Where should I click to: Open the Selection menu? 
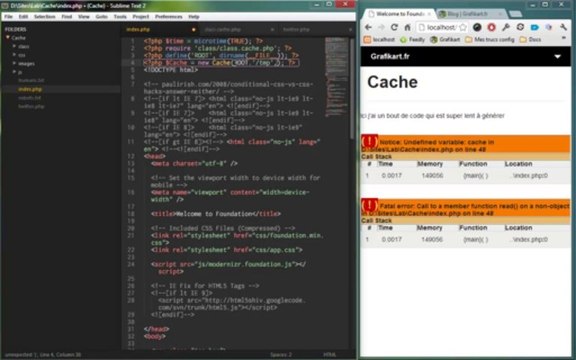[x=44, y=17]
